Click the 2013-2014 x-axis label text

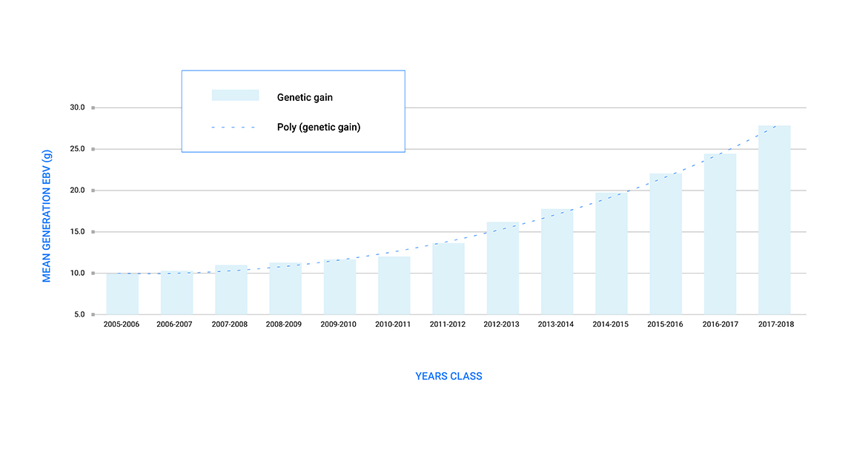tap(557, 325)
